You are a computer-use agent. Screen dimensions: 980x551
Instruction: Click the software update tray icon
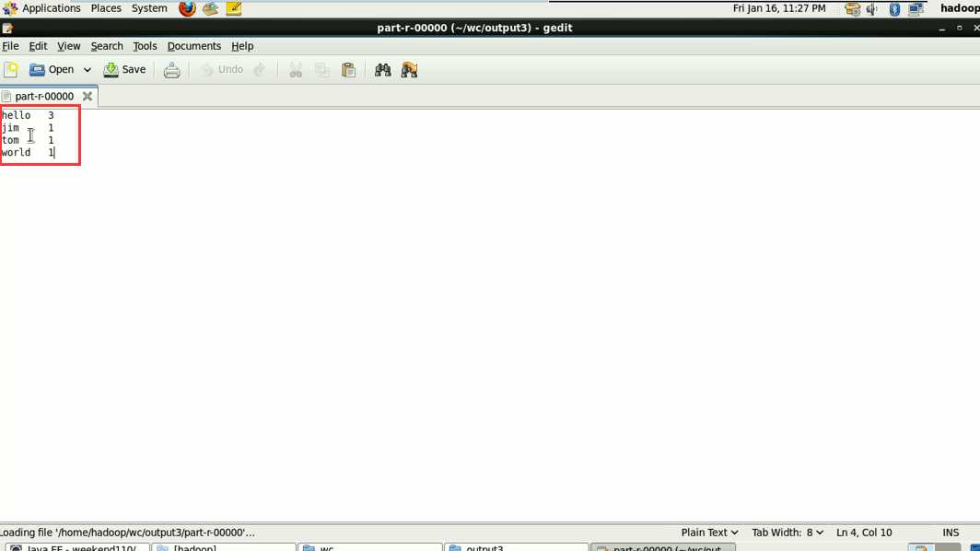(853, 9)
